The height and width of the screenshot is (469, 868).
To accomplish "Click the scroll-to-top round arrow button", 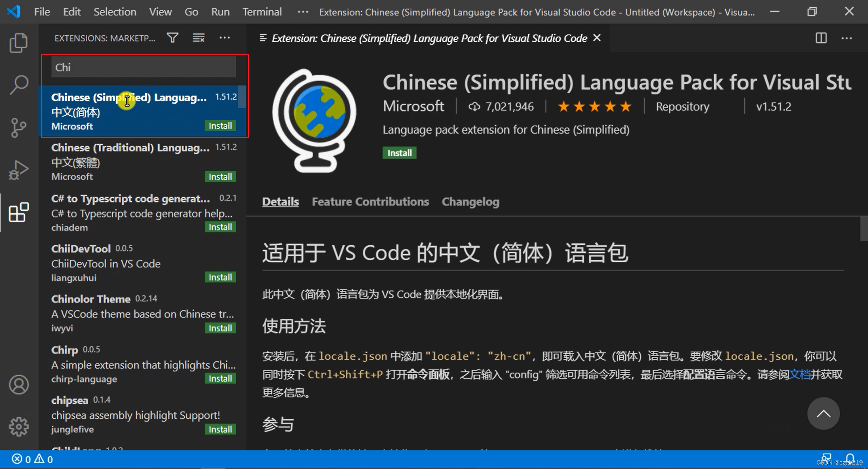I will 823,413.
